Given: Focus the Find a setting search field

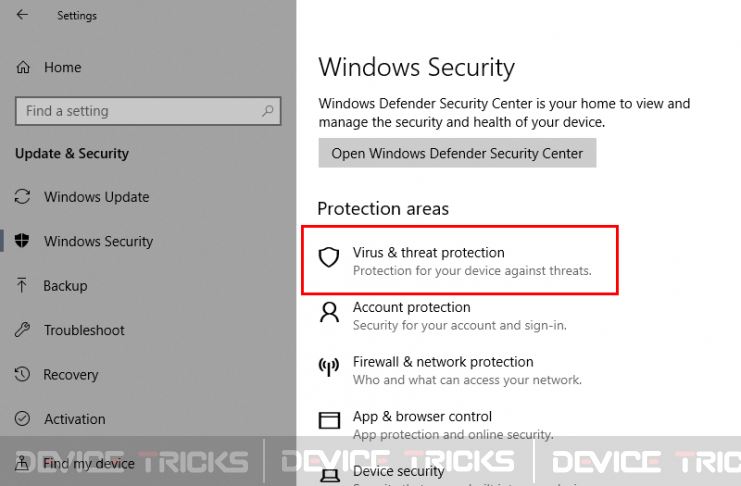Looking at the screenshot, I should (148, 111).
